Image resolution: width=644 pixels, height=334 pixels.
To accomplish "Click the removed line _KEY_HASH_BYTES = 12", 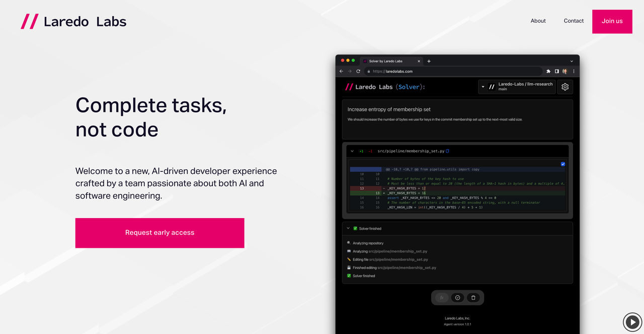I will pyautogui.click(x=457, y=188).
